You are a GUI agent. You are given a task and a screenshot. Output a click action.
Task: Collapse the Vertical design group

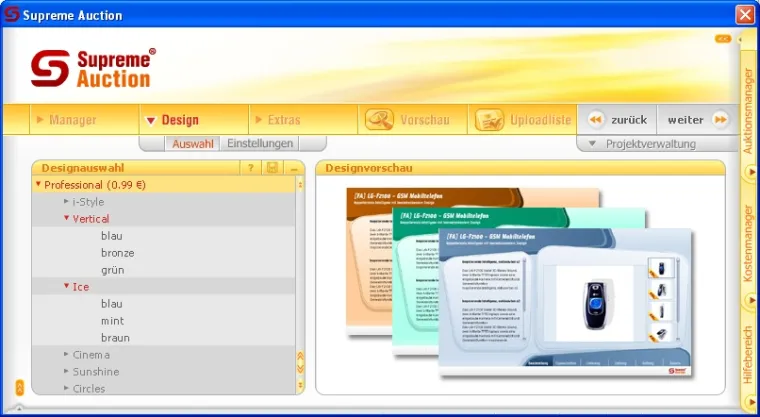pos(67,218)
